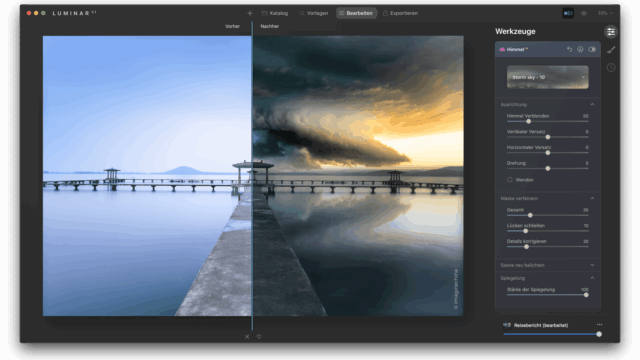Click the plus icon to add images

[250, 13]
